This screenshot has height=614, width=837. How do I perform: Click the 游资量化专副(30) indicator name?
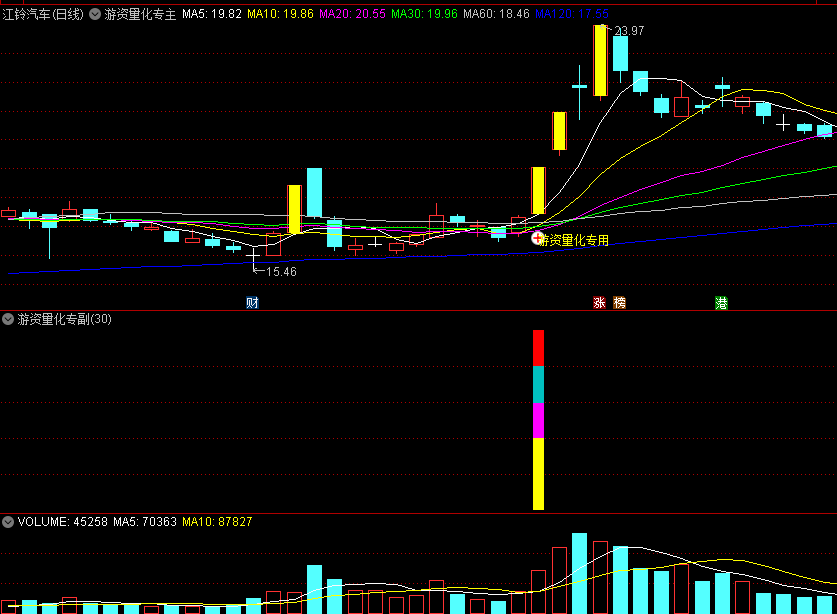[65, 319]
